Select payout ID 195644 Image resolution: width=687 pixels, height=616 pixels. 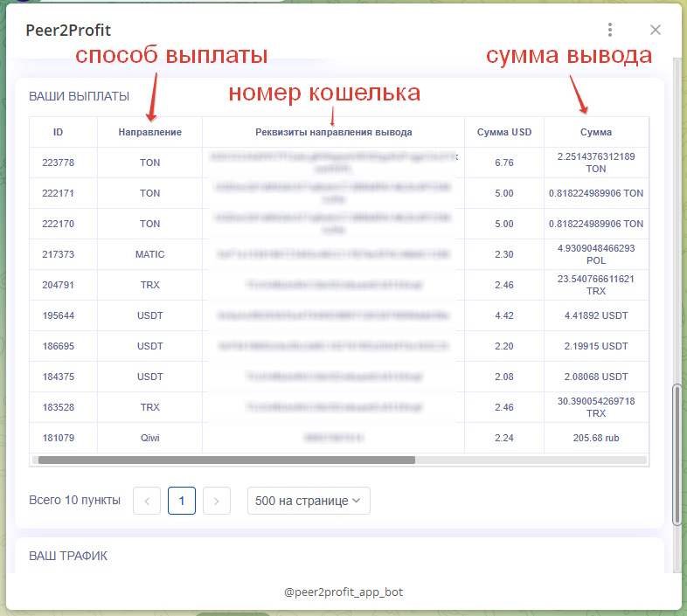point(59,315)
